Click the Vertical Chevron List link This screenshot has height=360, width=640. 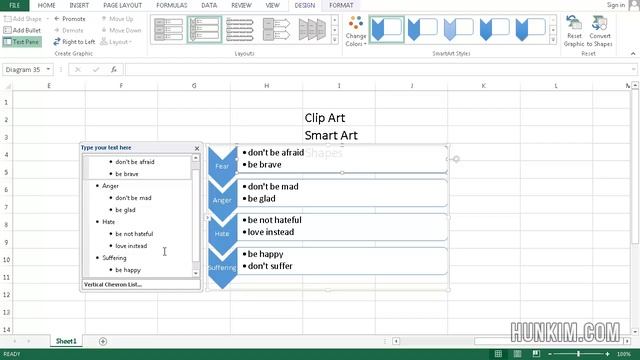113,284
